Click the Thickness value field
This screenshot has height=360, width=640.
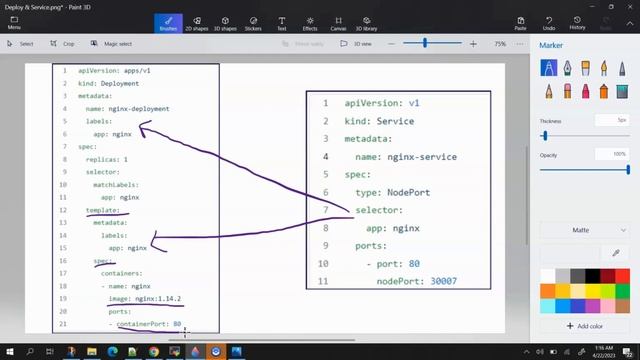[x=612, y=120]
